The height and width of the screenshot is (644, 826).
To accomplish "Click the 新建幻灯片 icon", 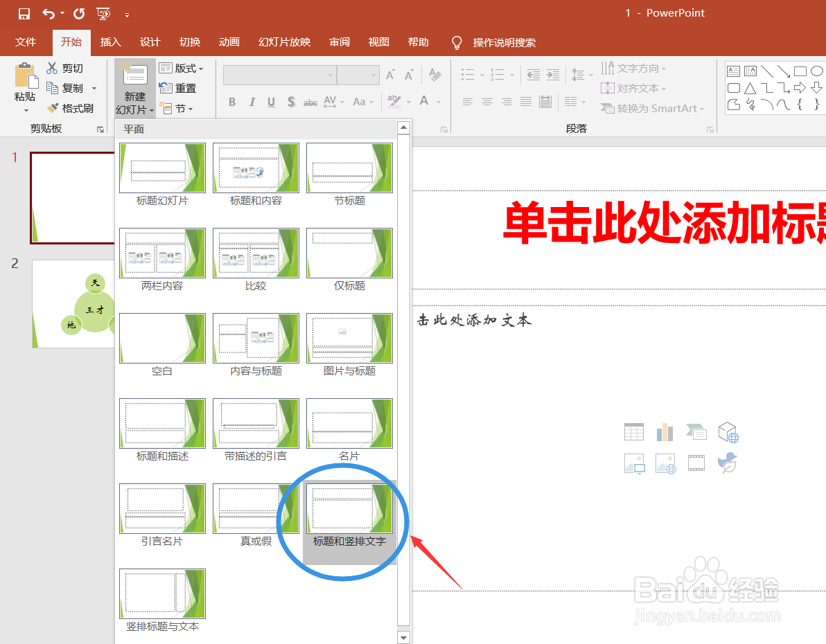I will [x=135, y=74].
